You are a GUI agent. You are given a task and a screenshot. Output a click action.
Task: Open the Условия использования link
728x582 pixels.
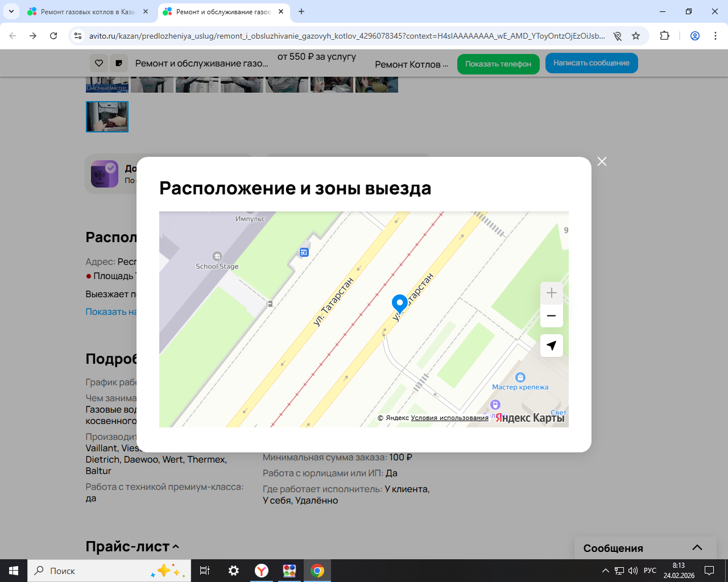coord(449,418)
